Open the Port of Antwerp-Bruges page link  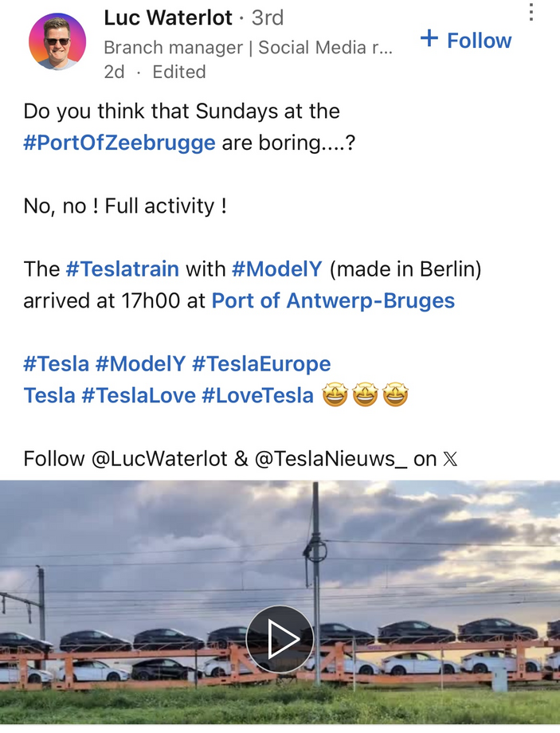[333, 300]
